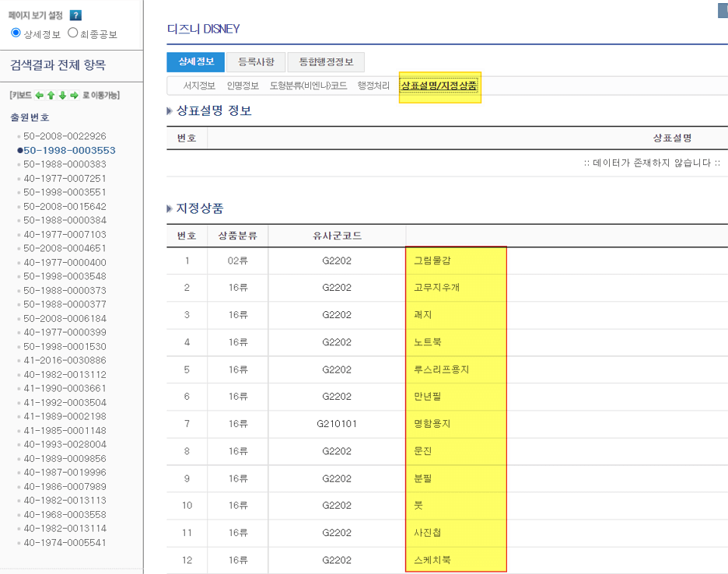
Task: Click the 사진첩 goods cell
Action: click(x=427, y=533)
